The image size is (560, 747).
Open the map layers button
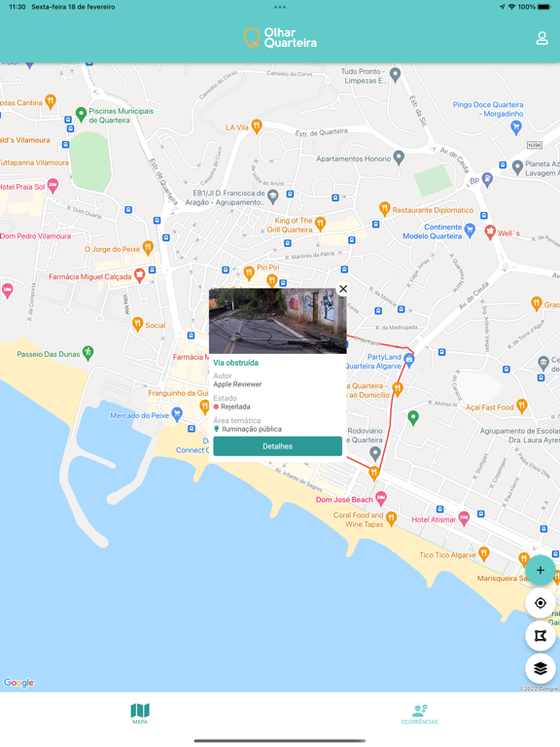click(540, 669)
